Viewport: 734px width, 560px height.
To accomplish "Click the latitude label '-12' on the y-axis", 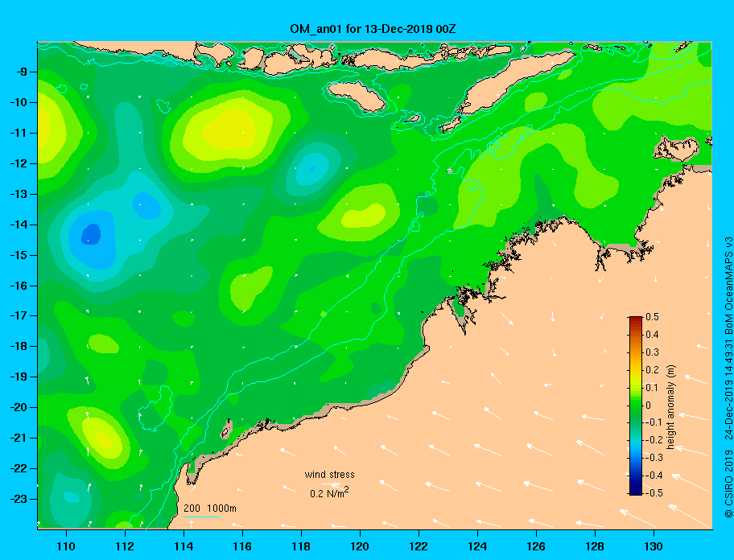I will [x=19, y=163].
